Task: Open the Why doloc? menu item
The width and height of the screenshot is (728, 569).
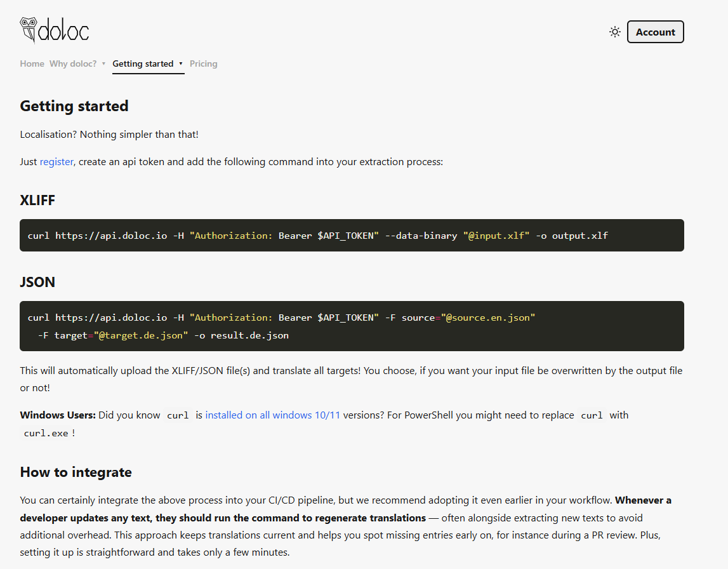Action: pos(73,64)
